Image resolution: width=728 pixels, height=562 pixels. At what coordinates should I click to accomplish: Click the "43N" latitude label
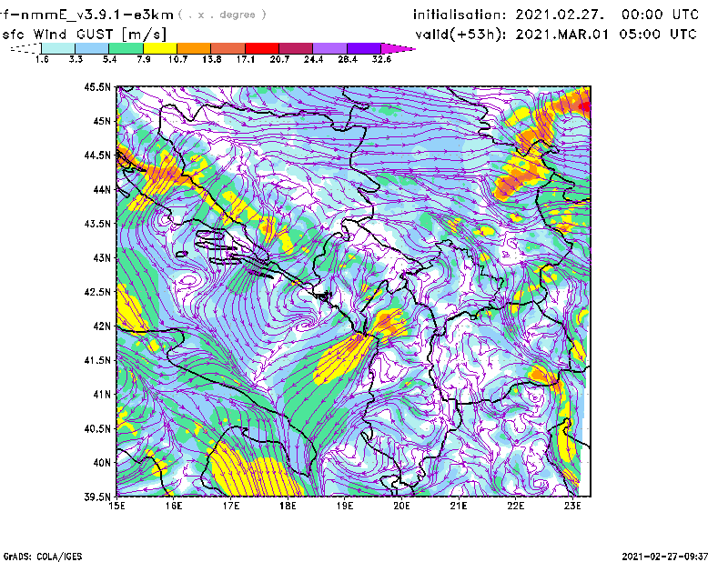pyautogui.click(x=102, y=257)
